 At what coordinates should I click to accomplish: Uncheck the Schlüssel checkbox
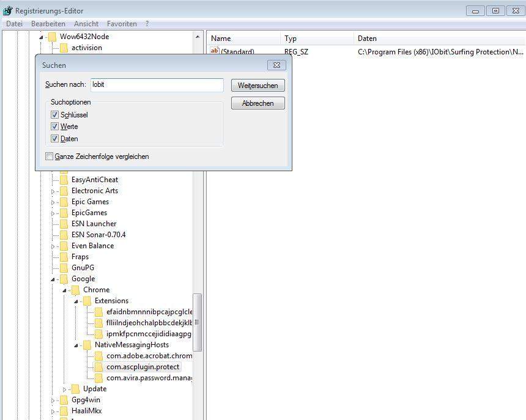tap(55, 115)
